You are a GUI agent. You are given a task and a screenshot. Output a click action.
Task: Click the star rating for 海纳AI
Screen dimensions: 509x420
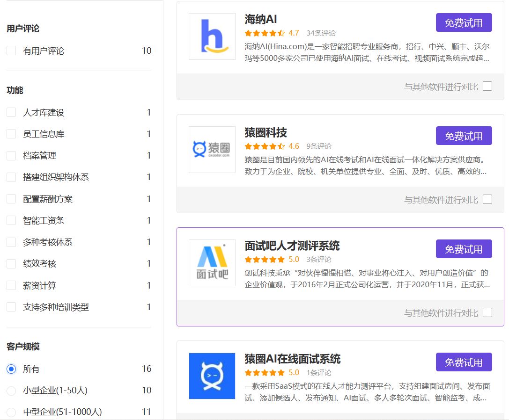265,33
